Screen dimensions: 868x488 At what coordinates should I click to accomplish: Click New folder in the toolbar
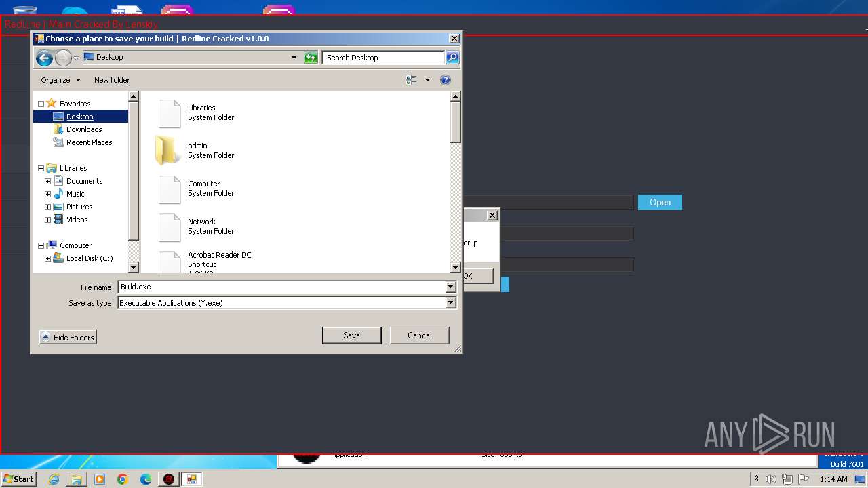click(112, 80)
